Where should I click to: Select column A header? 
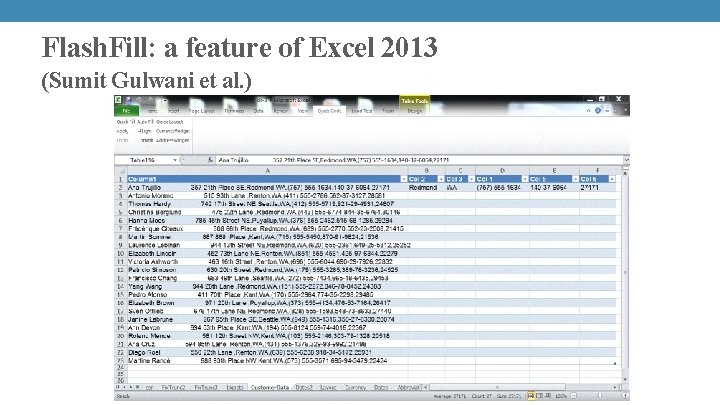tap(268, 171)
